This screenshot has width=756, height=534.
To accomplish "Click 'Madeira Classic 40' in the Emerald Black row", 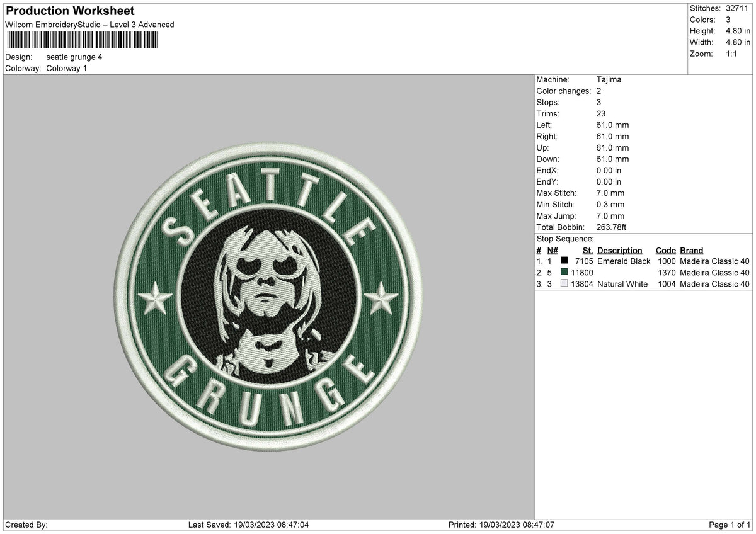I will coord(714,261).
